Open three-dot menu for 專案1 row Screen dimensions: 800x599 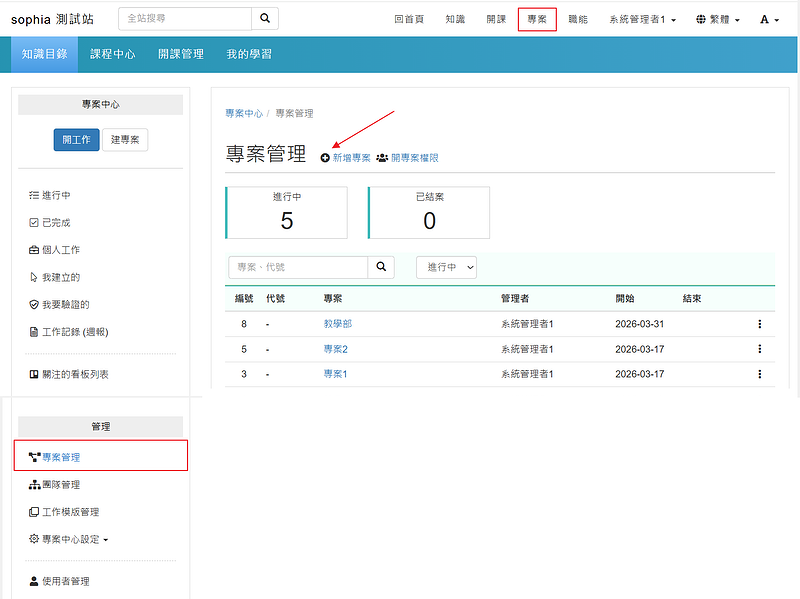click(x=759, y=374)
